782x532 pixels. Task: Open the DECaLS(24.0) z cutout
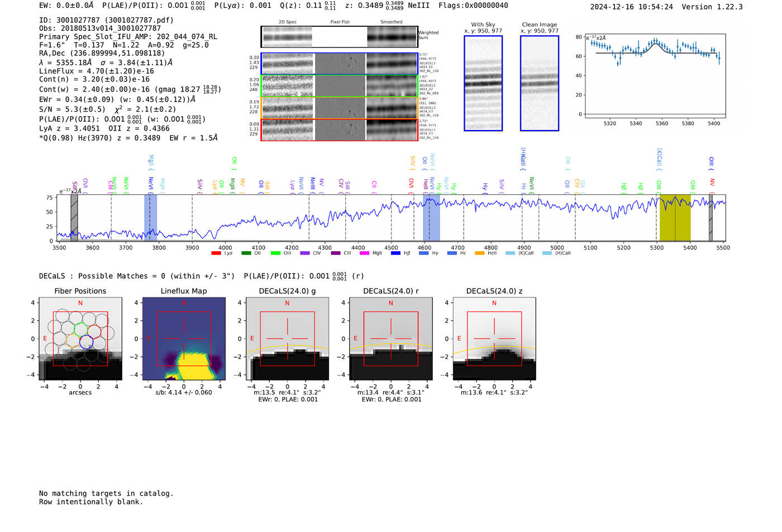coord(494,339)
